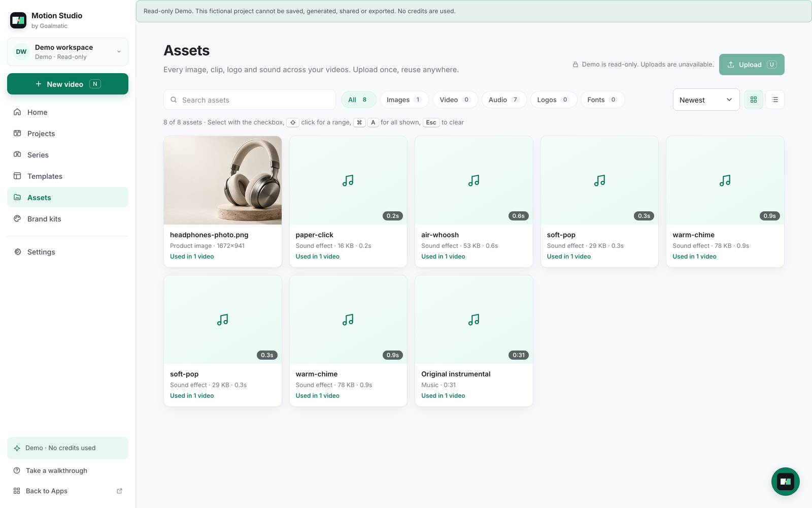This screenshot has height=508, width=812.
Task: Click the floating chat widget icon
Action: pos(786,482)
